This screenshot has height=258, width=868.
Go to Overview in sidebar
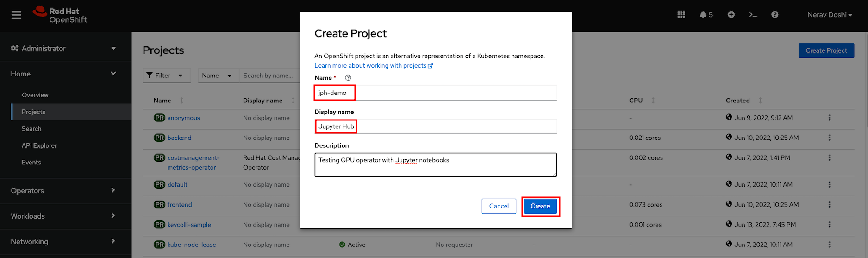coord(35,95)
